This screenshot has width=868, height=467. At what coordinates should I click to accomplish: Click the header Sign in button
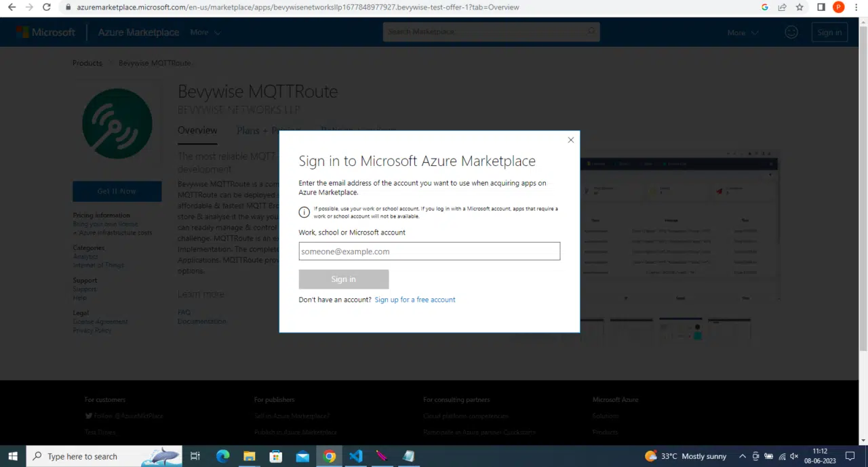(x=829, y=33)
